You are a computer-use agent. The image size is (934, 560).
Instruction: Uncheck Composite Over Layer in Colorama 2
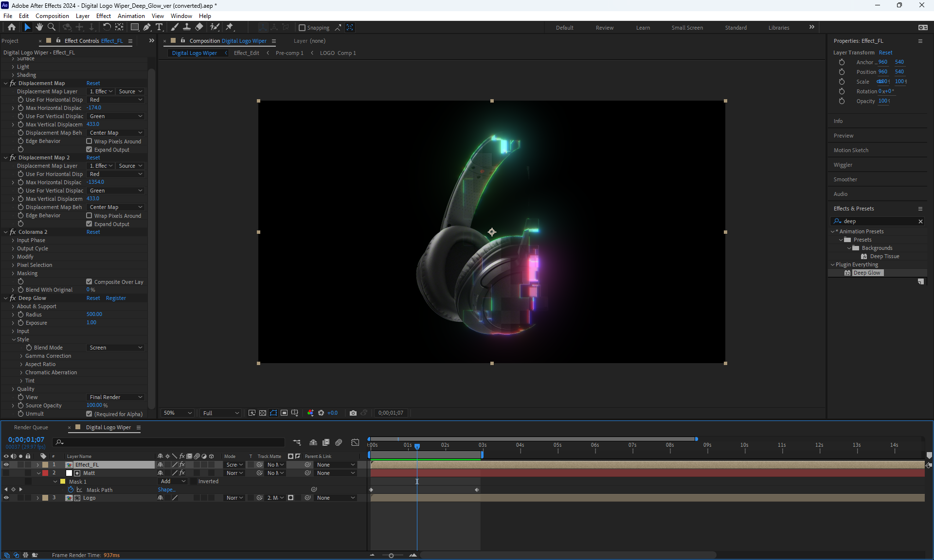pyautogui.click(x=89, y=281)
